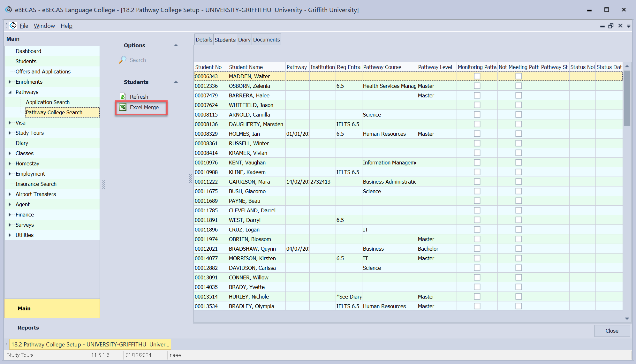Click the vertical scrollbar down arrow
Image resolution: width=636 pixels, height=364 pixels.
627,318
